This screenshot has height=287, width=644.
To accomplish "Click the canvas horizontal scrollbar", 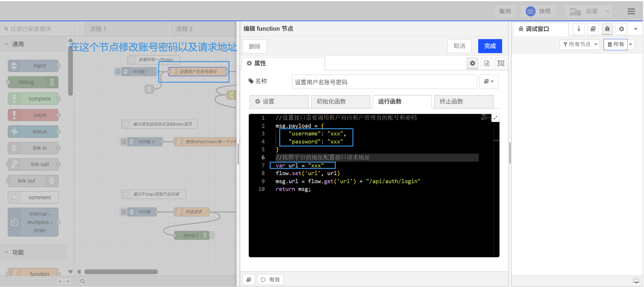I will pyautogui.click(x=121, y=272).
